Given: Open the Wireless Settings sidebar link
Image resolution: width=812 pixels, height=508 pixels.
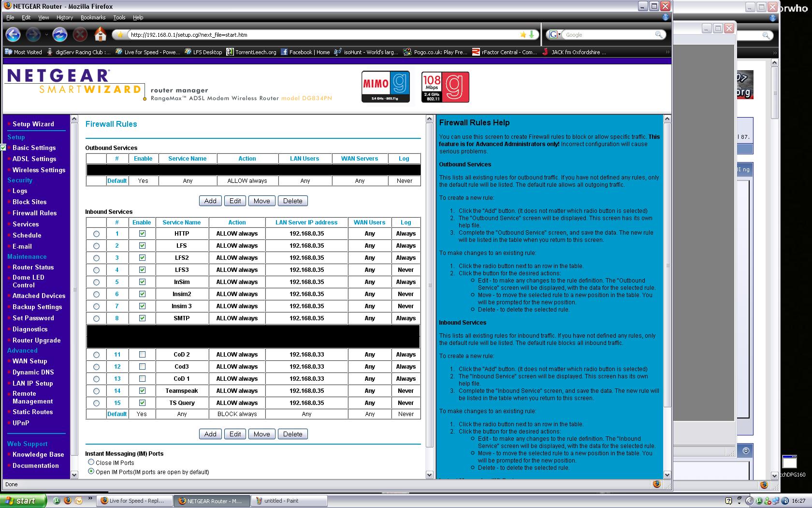Looking at the screenshot, I should tap(39, 170).
